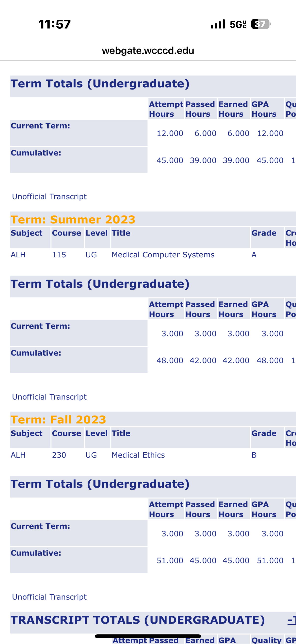Open Unofficial Transcript link above Fall 2023
This screenshot has width=296, height=644.
[x=49, y=397]
